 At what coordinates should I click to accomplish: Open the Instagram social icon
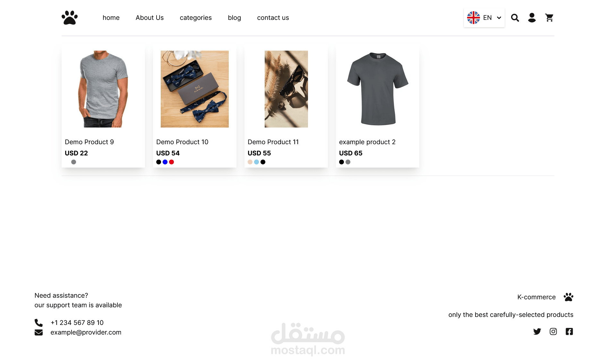coord(553,331)
